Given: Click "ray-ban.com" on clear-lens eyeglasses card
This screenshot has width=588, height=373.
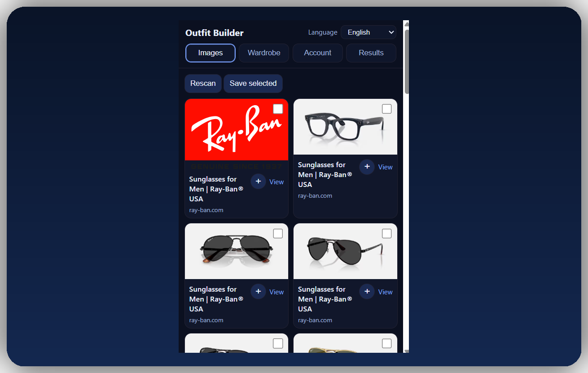Looking at the screenshot, I should tap(315, 196).
